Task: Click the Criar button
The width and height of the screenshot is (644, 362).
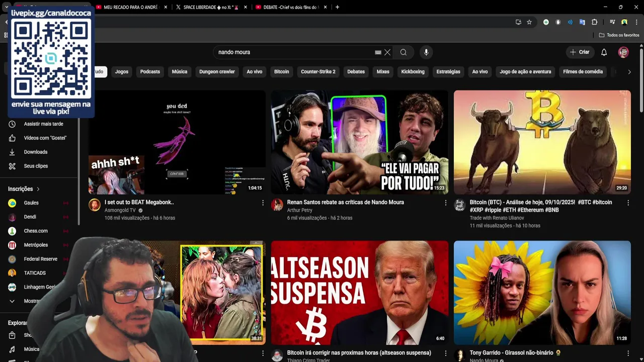Action: 580,52
